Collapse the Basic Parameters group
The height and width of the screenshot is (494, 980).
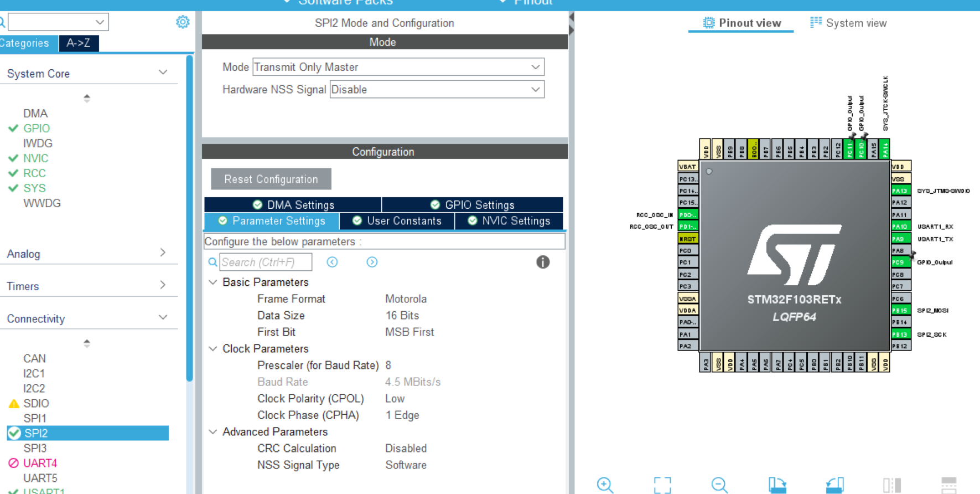pyautogui.click(x=212, y=282)
